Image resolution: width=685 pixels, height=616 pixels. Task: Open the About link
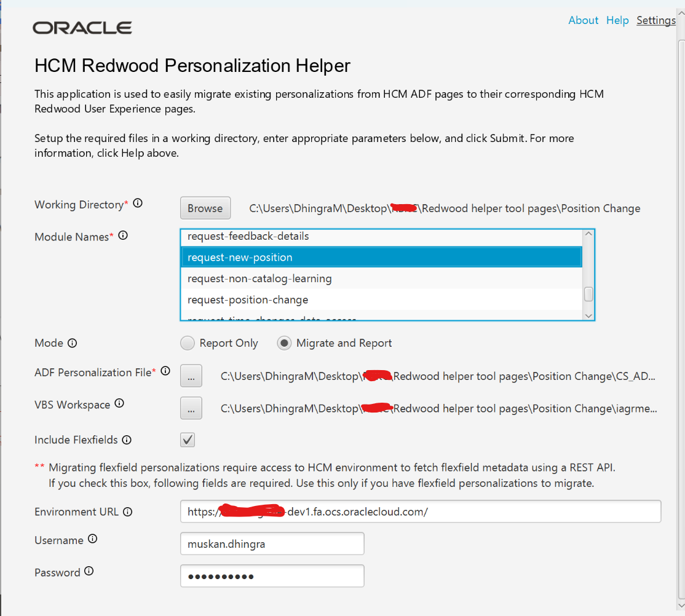click(x=583, y=20)
